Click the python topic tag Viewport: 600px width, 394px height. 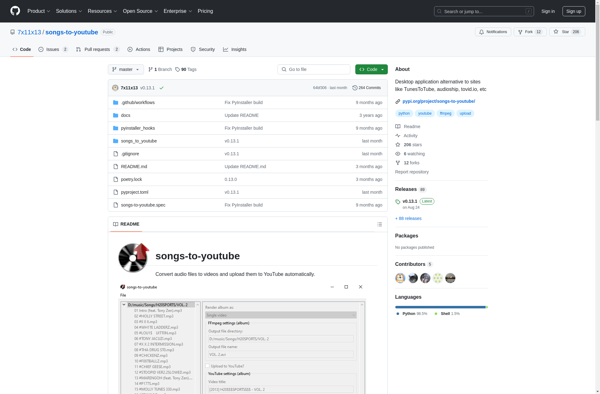pos(404,113)
